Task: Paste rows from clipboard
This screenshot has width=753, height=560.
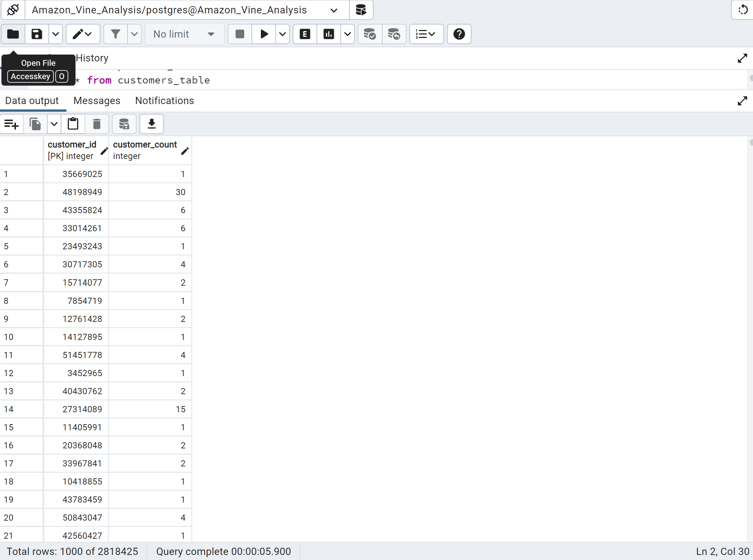Action: point(73,124)
